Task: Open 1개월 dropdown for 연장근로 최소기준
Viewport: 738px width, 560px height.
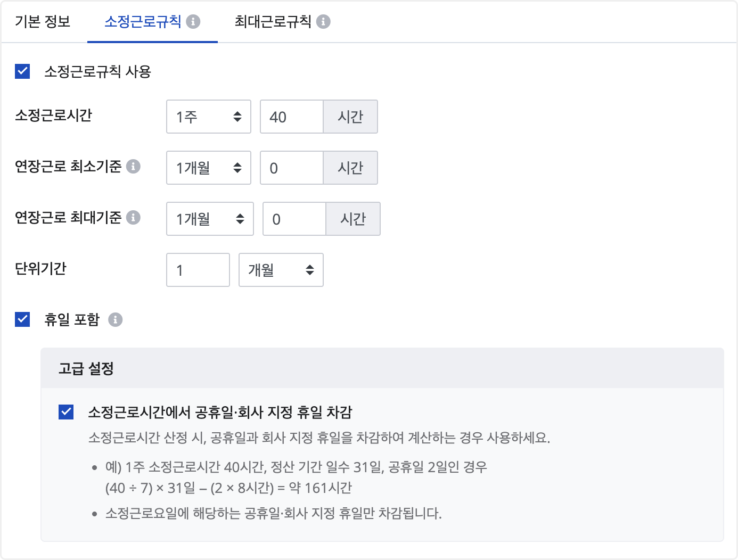Action: [208, 168]
